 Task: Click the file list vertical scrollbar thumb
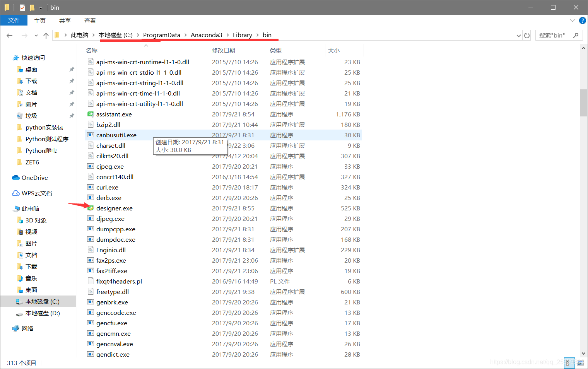583,102
